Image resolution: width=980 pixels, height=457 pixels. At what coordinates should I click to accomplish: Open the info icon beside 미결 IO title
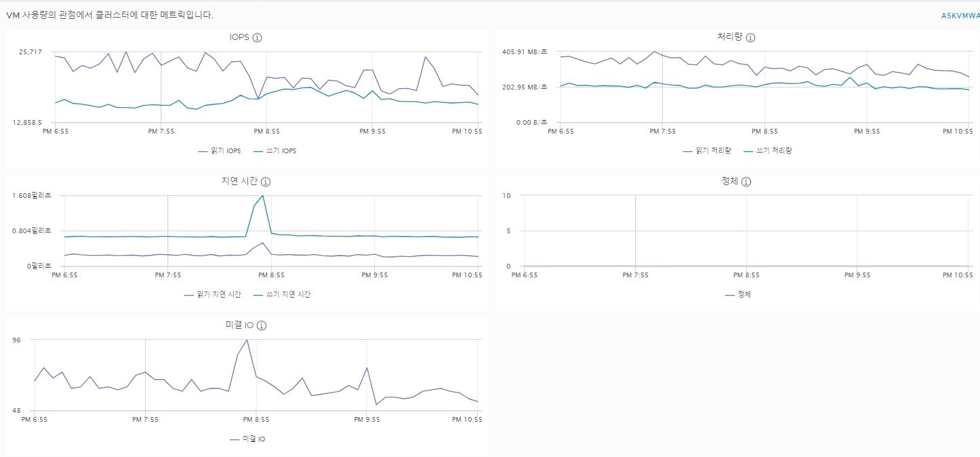pos(262,325)
